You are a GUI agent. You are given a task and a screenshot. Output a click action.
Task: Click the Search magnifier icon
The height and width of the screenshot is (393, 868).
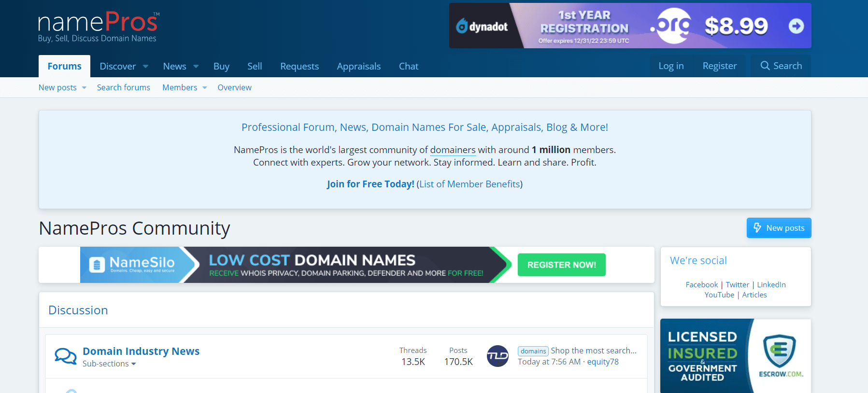(x=765, y=66)
